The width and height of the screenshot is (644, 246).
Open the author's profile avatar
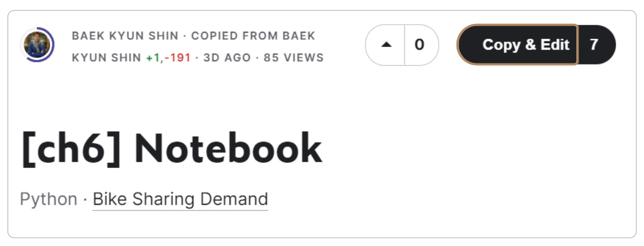pyautogui.click(x=37, y=45)
